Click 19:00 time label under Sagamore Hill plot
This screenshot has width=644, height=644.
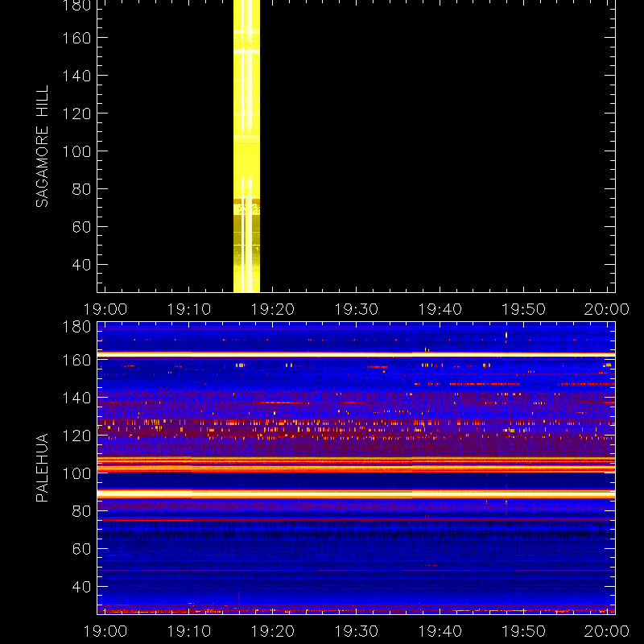point(105,309)
